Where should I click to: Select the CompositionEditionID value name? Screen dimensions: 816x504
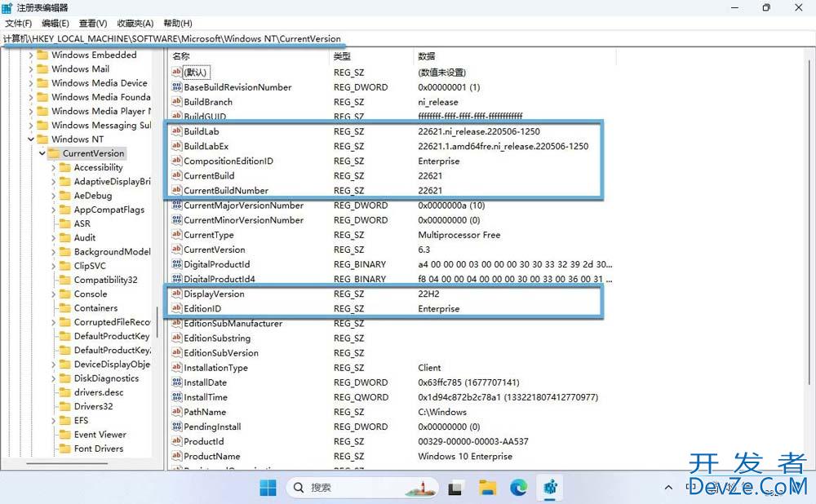coord(228,161)
